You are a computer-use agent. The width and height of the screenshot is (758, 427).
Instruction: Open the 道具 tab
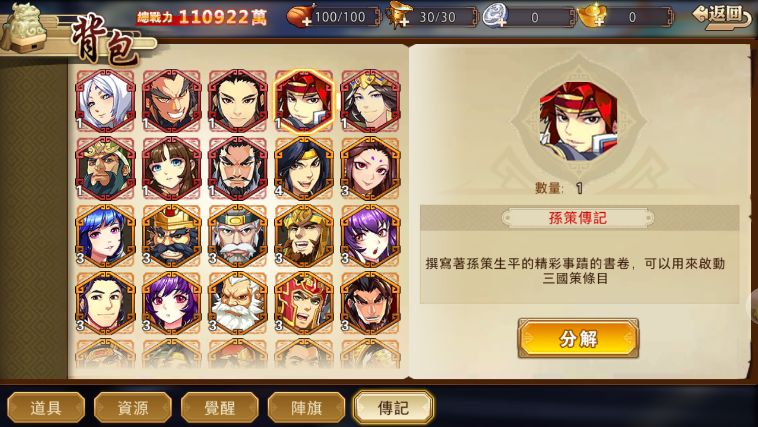pyautogui.click(x=46, y=408)
